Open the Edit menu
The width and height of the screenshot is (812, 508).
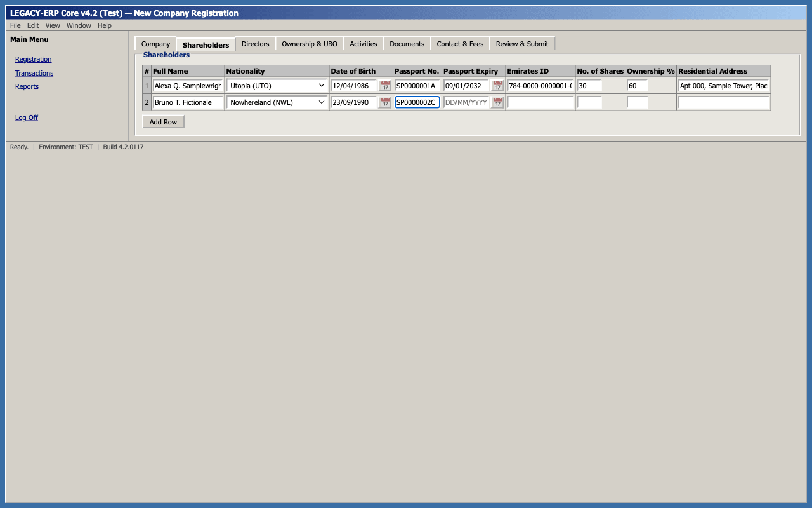[33, 25]
